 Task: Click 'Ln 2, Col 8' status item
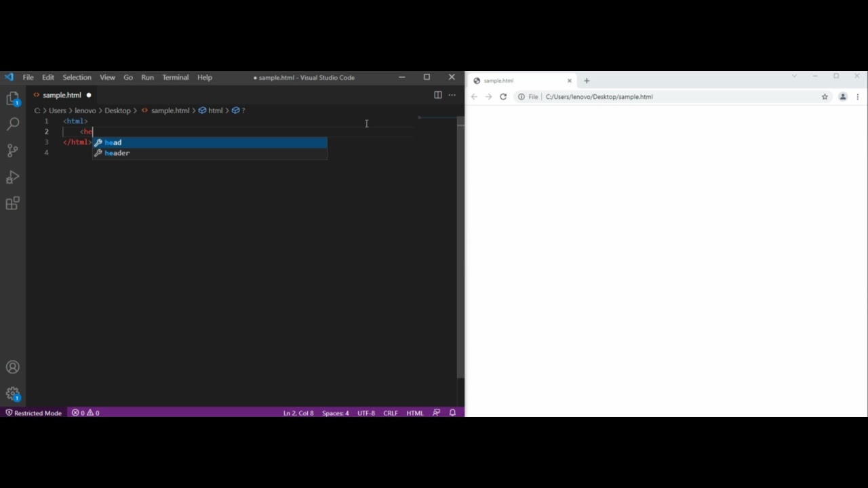click(x=298, y=413)
